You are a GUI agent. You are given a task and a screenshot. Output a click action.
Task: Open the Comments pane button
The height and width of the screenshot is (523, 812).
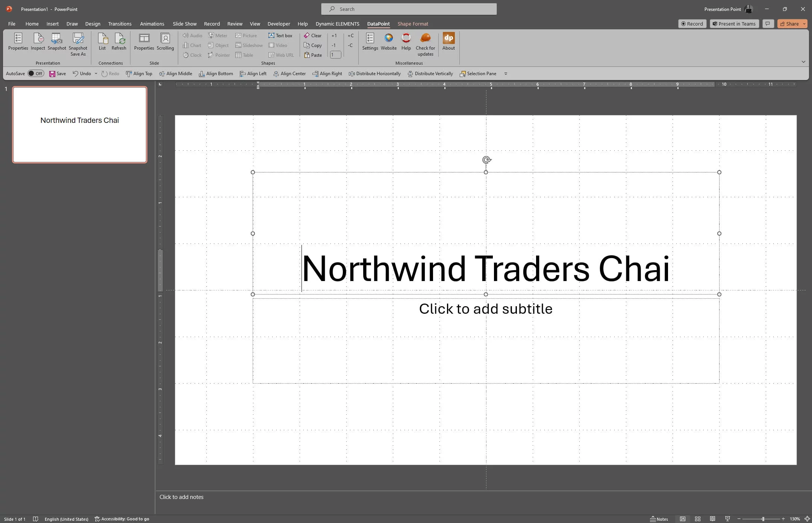[768, 24]
